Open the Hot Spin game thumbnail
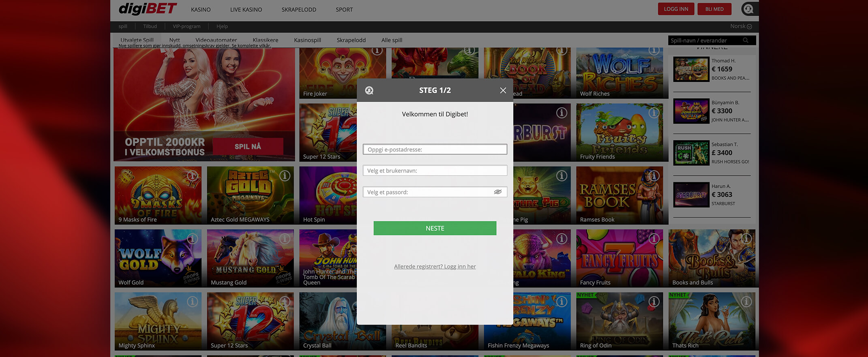 coord(328,195)
